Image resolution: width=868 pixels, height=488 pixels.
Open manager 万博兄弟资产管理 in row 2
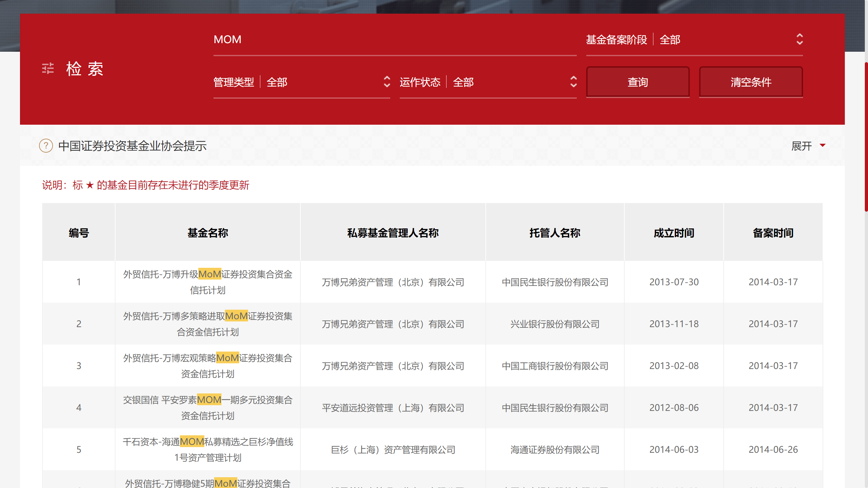[393, 324]
